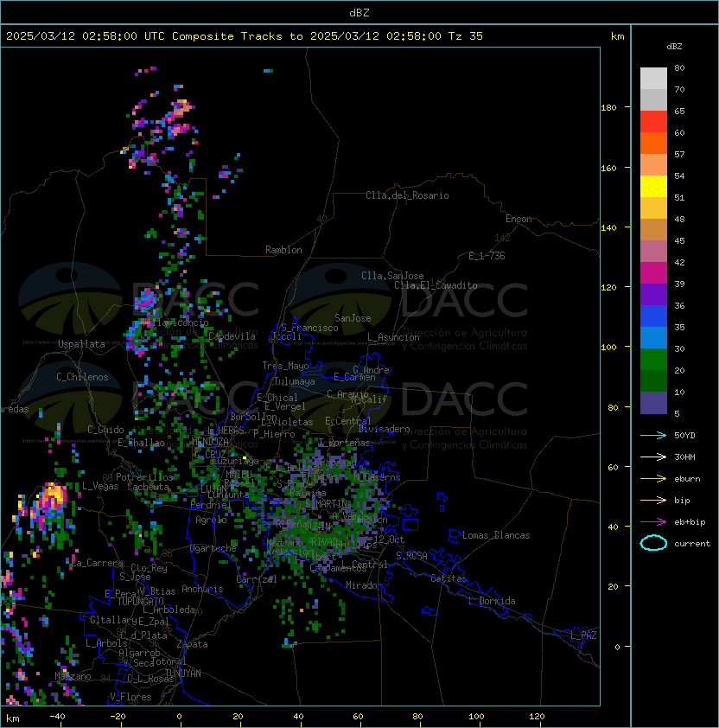Viewport: 719px width, 728px height.
Task: Click the white 30HM arrow legend icon
Action: (653, 457)
